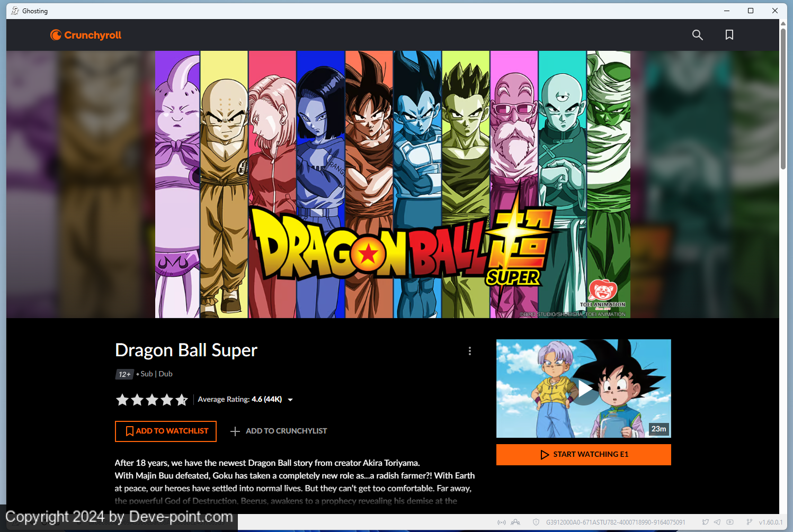
Task: Rate the show with the third star
Action: coord(152,400)
